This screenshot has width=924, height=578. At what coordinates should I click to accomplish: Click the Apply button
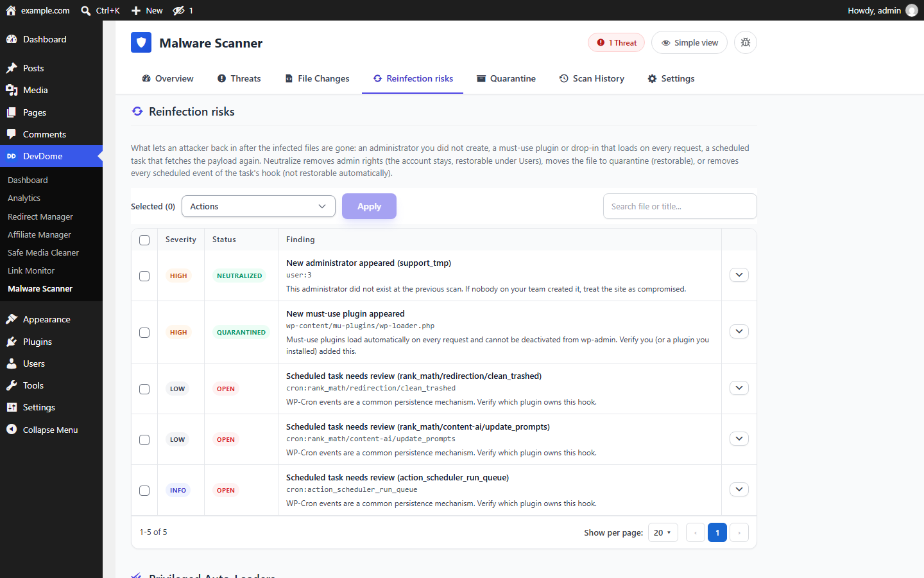click(369, 206)
